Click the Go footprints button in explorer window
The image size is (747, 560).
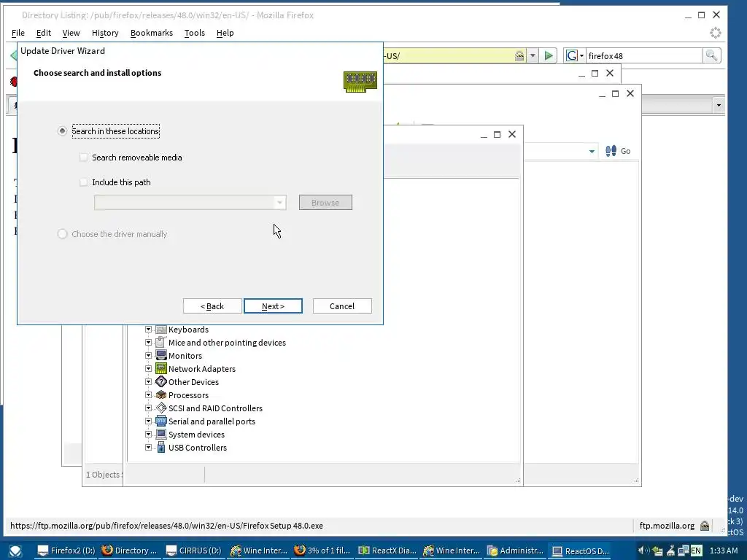click(618, 151)
